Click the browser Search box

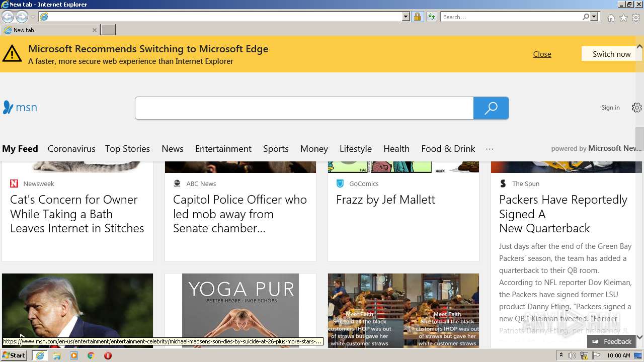[x=511, y=17]
